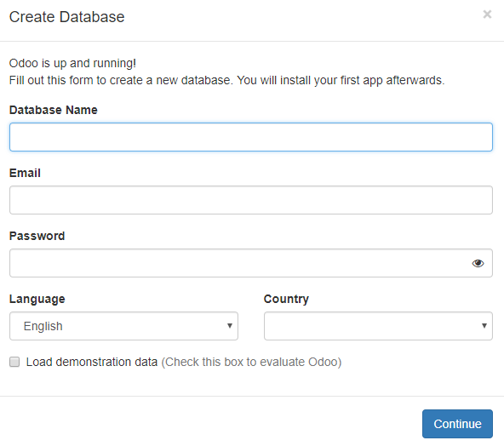Click the 'Language' field label

pyautogui.click(x=37, y=299)
